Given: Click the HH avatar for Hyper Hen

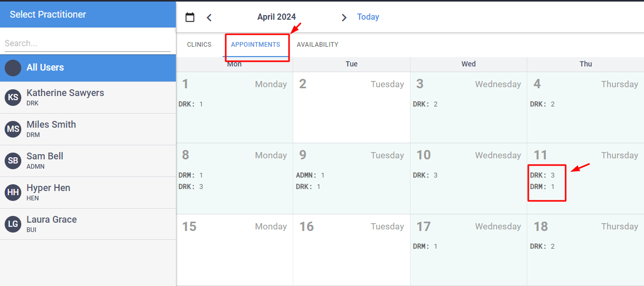Looking at the screenshot, I should click(x=13, y=193).
